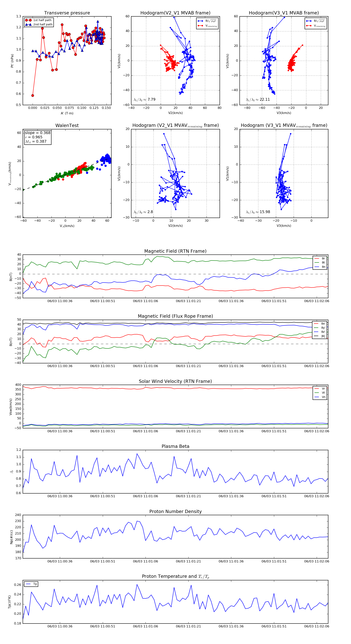Select the "|B|" legend entry
Image resolution: width=351 pixels, height=644 pixels.
pyautogui.click(x=320, y=336)
